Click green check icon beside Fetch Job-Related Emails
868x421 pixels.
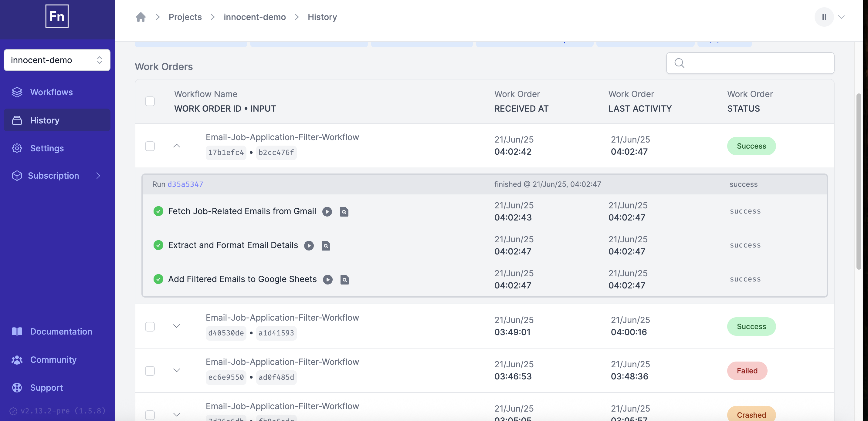(x=158, y=211)
